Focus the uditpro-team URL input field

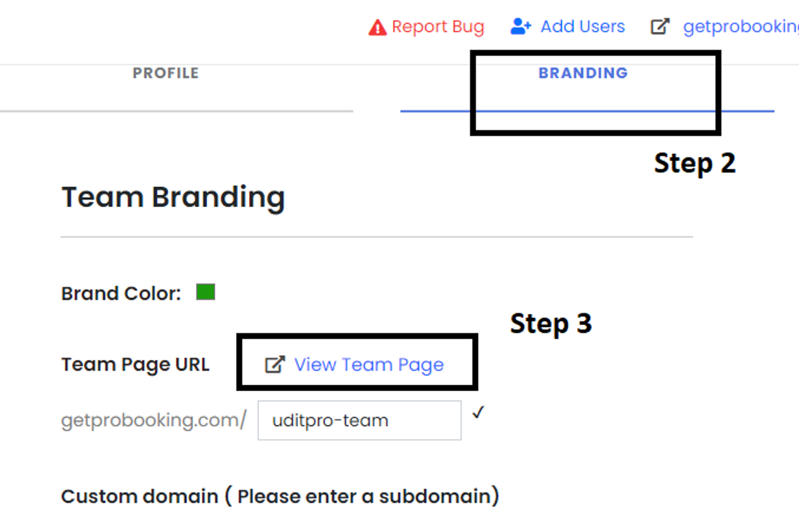359,420
